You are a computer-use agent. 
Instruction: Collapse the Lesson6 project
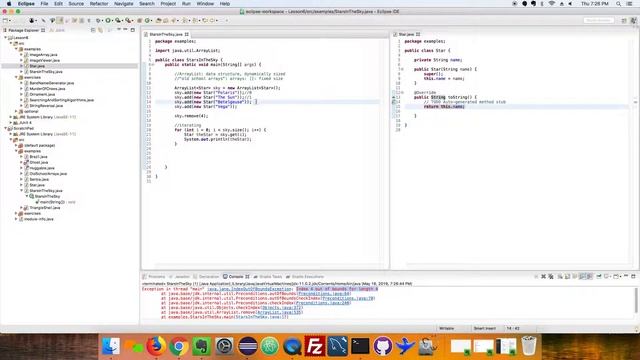tap(6, 38)
